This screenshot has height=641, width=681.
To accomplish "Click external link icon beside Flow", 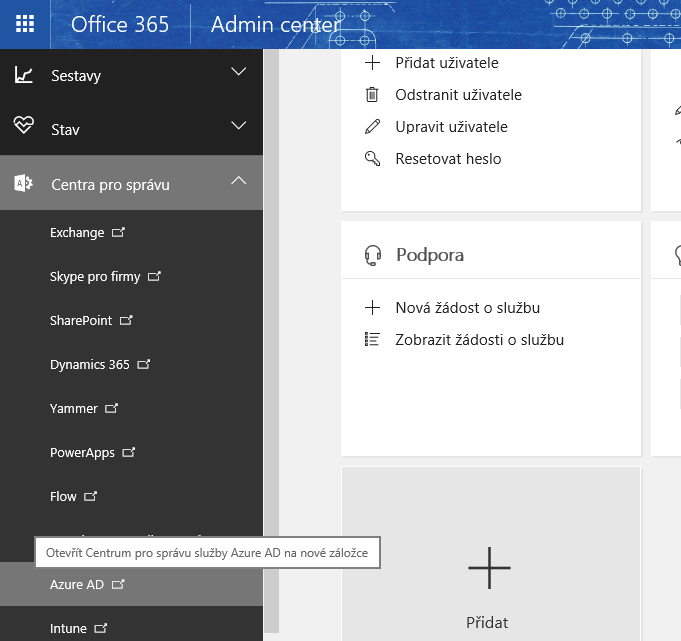I will 90,496.
